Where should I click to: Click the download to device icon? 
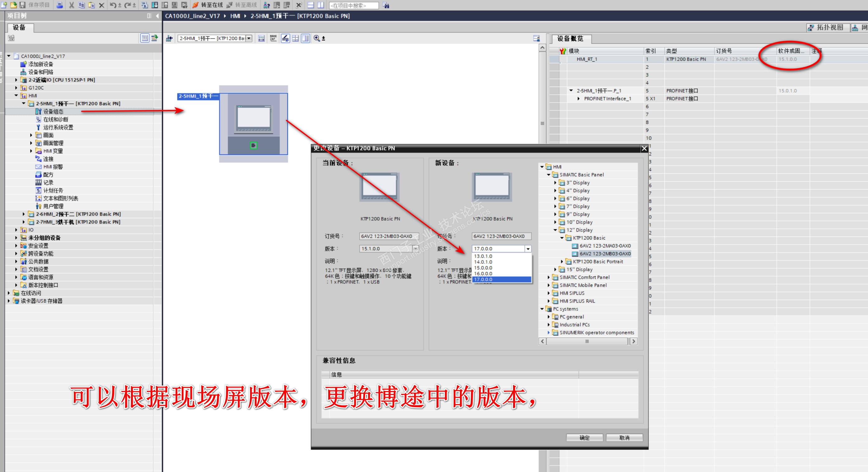pos(155,5)
